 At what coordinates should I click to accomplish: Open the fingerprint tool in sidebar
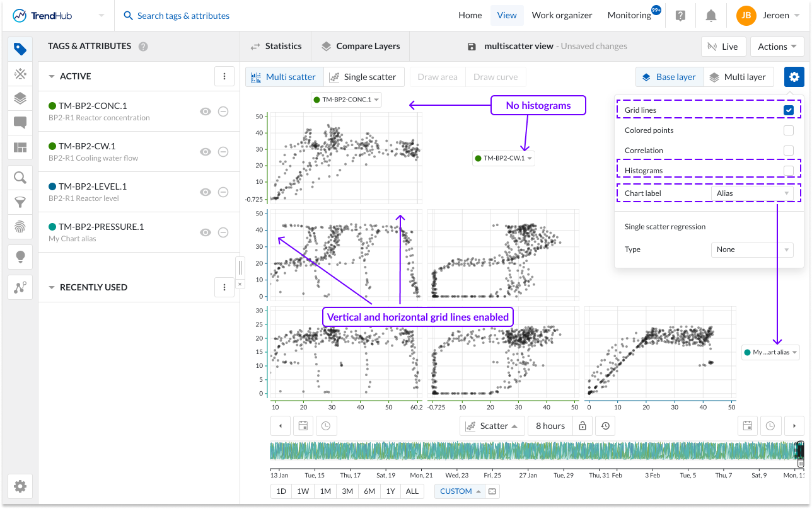(x=20, y=227)
